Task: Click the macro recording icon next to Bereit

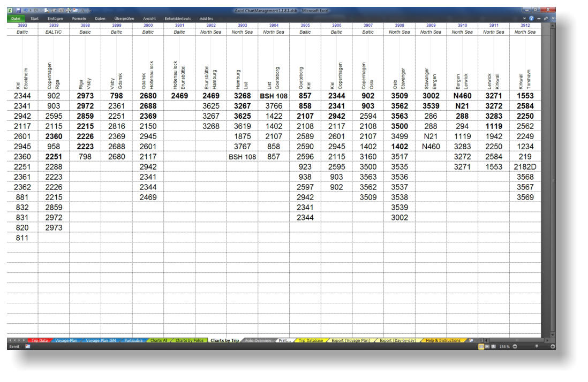Action: tap(28, 347)
